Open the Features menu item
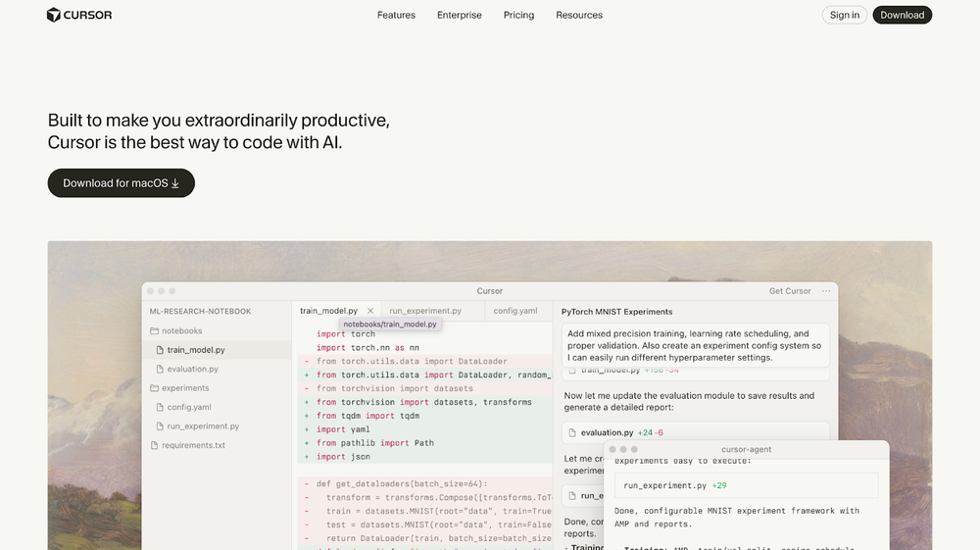This screenshot has height=550, width=980. pos(396,15)
